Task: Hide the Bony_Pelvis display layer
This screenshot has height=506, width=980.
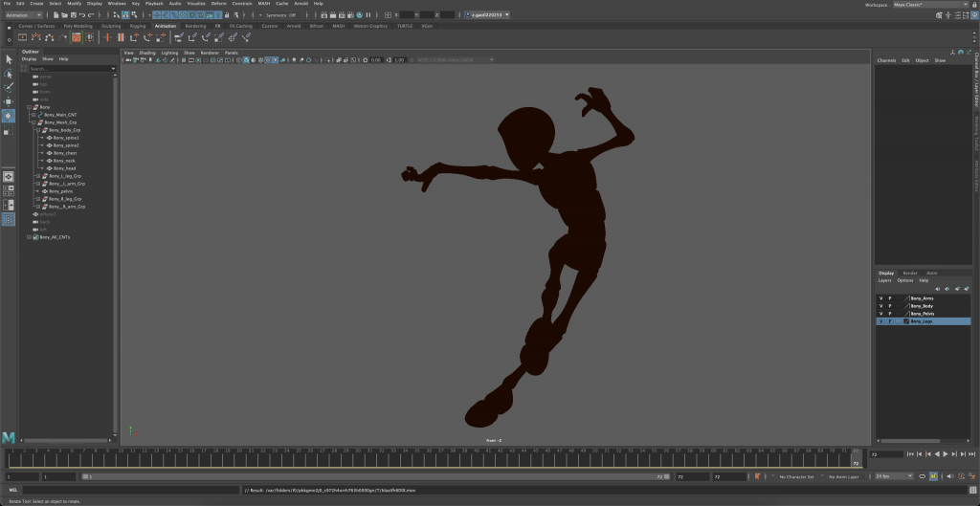Action: coord(880,314)
